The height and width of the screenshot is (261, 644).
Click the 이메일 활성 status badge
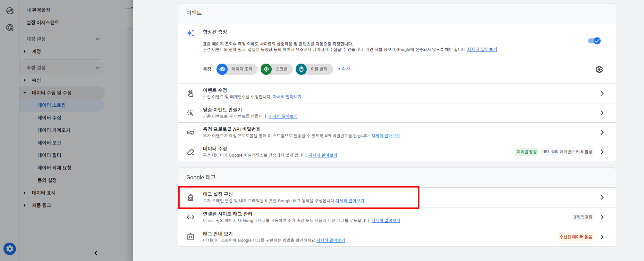coord(527,152)
